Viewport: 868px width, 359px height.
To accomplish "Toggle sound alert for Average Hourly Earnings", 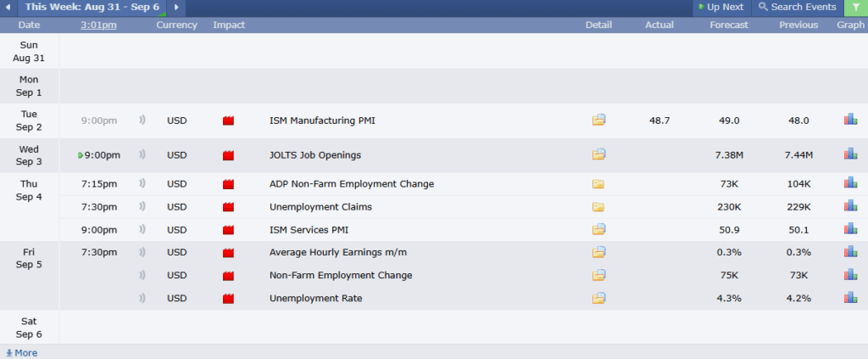I will pos(142,252).
